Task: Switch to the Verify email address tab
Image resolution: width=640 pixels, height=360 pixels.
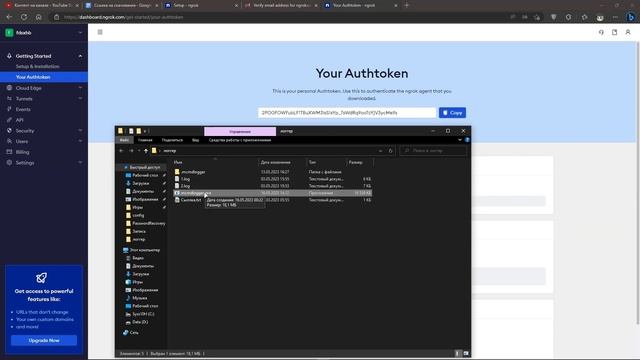Action: 281,5
